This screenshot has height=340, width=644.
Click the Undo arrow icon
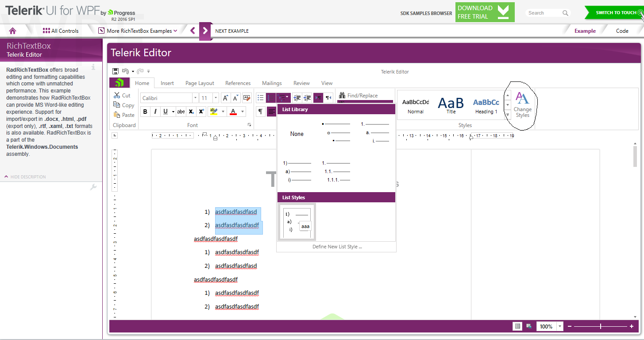pos(125,71)
